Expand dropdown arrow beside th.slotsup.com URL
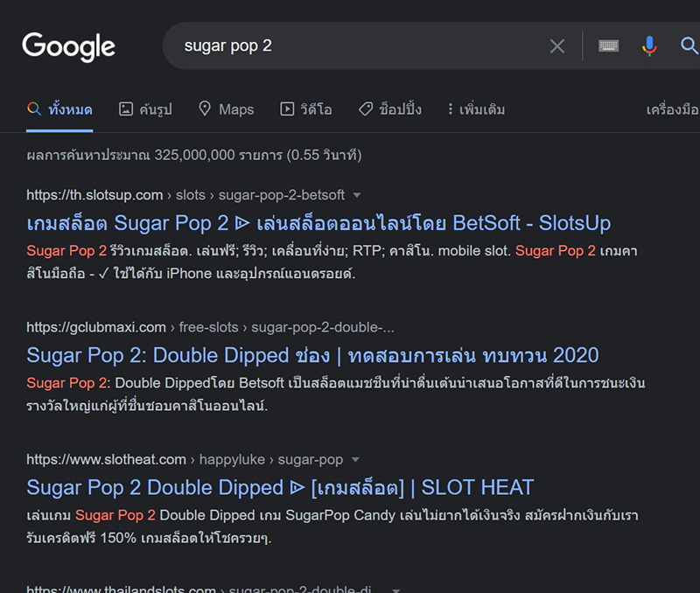 pos(357,195)
